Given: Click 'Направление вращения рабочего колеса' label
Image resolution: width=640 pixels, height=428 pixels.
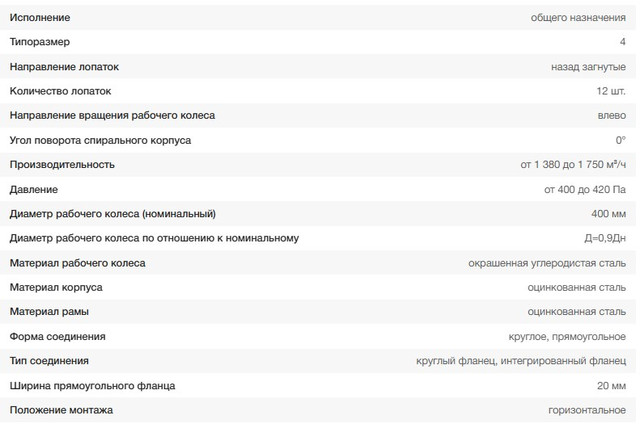Looking at the screenshot, I should [x=112, y=115].
